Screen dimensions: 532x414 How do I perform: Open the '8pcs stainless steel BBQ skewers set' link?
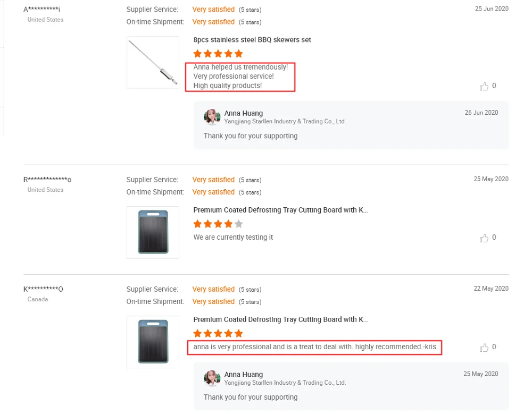[x=252, y=40]
